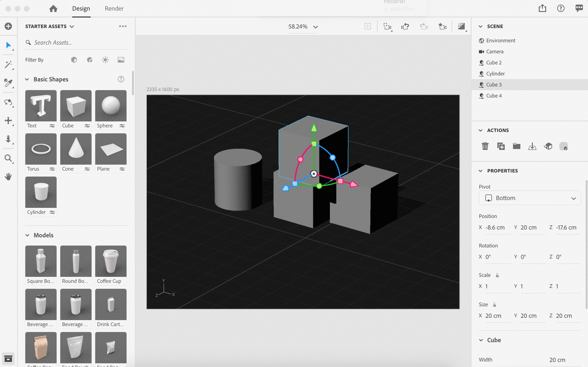Open the Starter Assets dropdown

pos(50,26)
